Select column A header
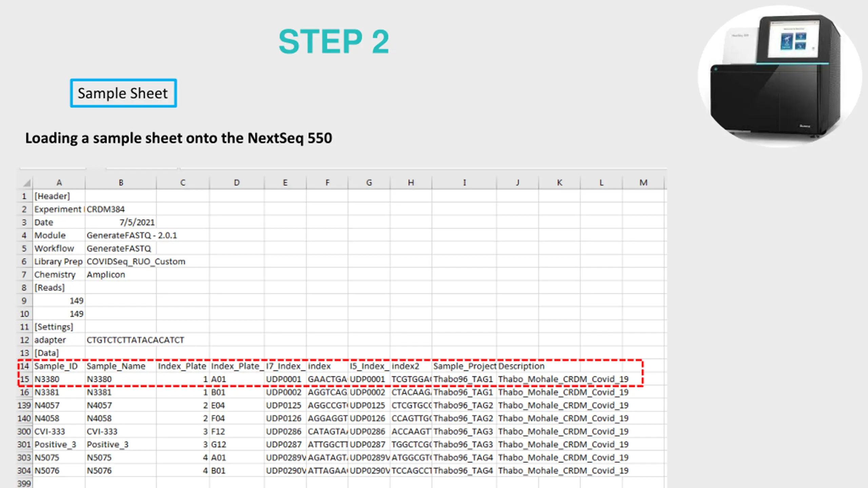This screenshot has height=488, width=868. 59,183
